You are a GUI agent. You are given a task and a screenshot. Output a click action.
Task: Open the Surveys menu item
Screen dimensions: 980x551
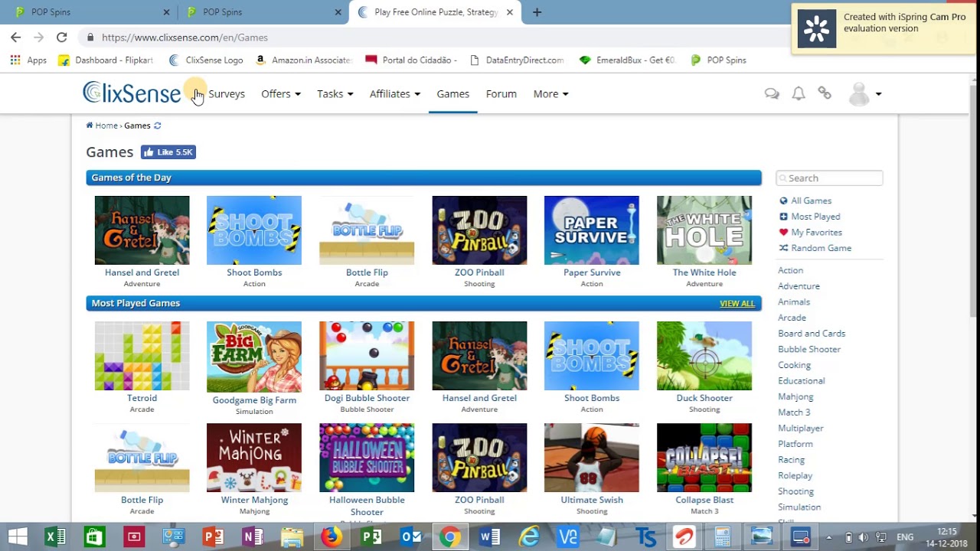tap(227, 93)
